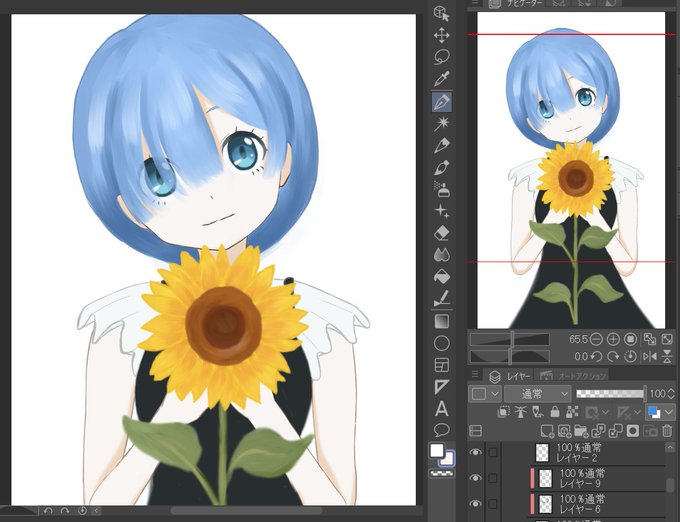This screenshot has height=522, width=680.
Task: Open the layer color dropdown arrow
Action: [x=668, y=411]
